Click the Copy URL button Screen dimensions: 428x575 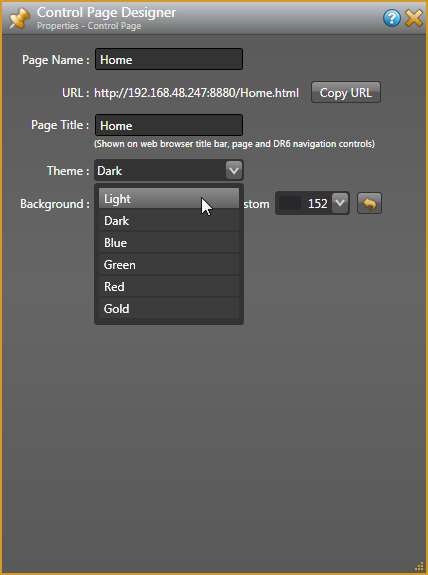346,92
